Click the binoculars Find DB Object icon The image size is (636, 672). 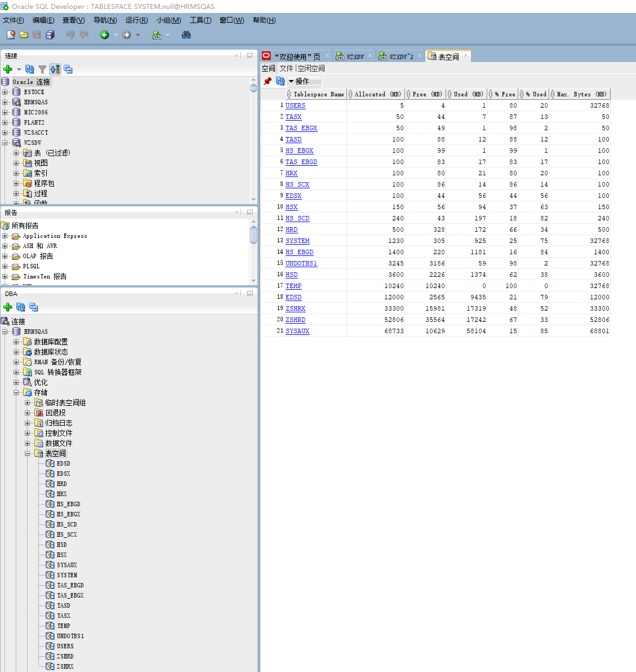point(186,35)
